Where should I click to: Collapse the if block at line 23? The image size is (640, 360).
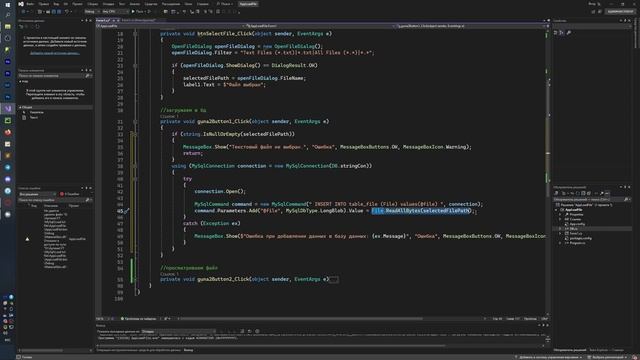[135, 65]
